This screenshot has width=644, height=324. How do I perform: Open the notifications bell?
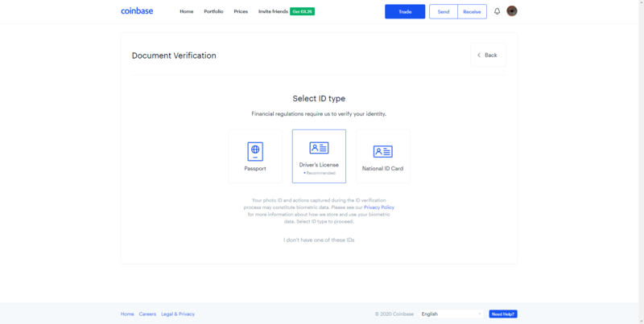497,11
